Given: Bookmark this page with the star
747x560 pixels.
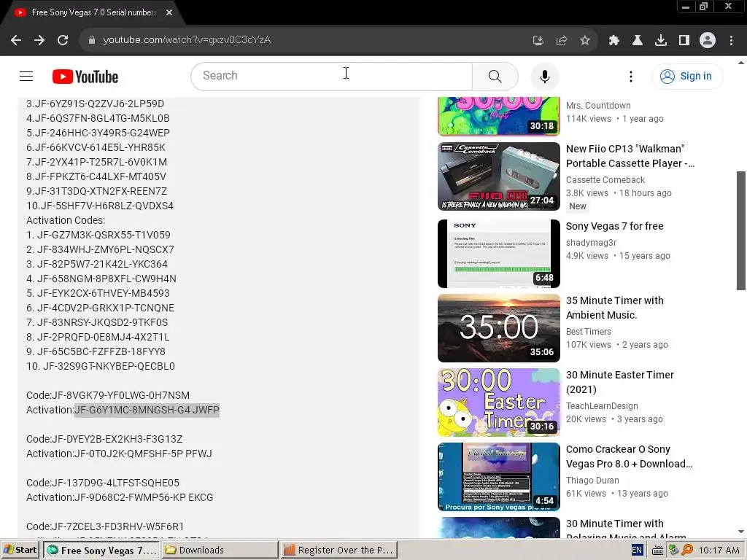Looking at the screenshot, I should pos(584,40).
